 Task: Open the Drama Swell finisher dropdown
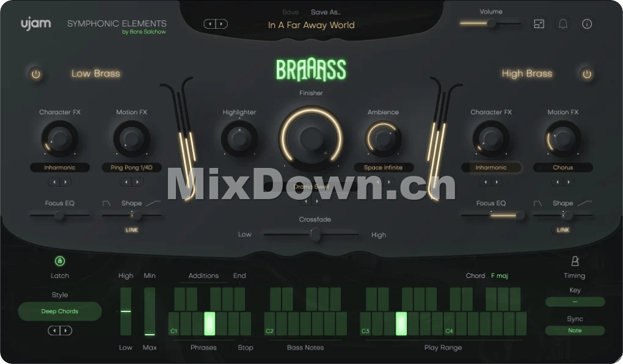[311, 186]
